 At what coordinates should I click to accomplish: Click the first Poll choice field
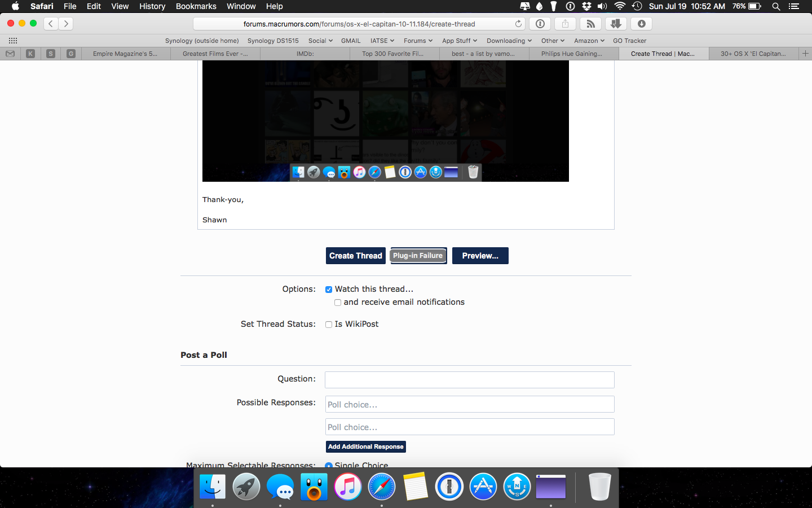click(470, 404)
